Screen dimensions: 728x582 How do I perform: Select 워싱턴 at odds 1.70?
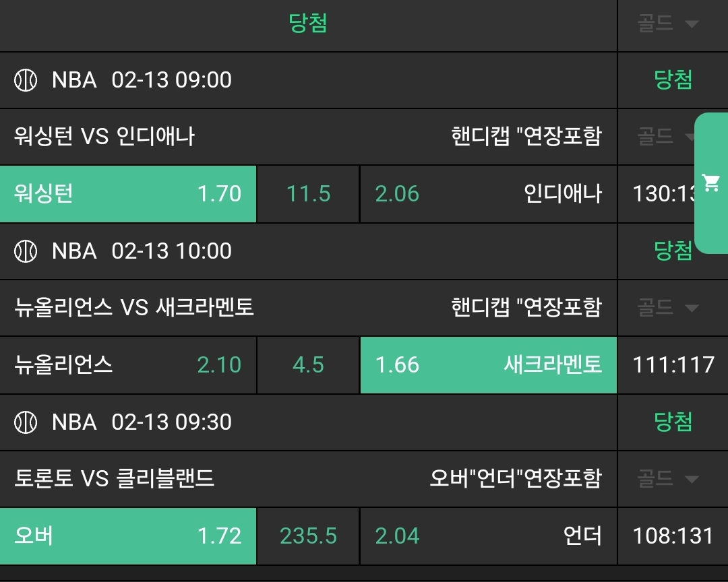(128, 194)
